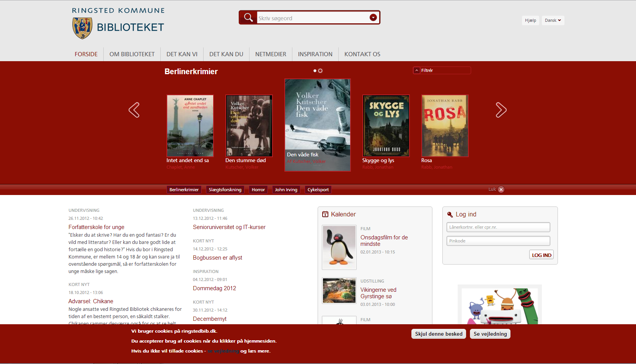Follow the 'se vejledning' cookie text link
The height and width of the screenshot is (364, 636).
pyautogui.click(x=223, y=351)
